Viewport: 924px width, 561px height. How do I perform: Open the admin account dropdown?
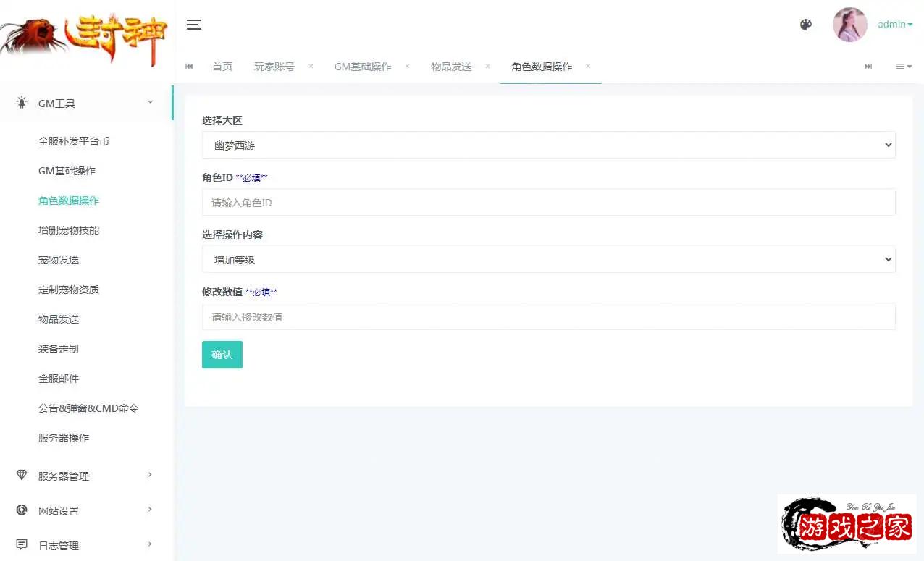(895, 25)
